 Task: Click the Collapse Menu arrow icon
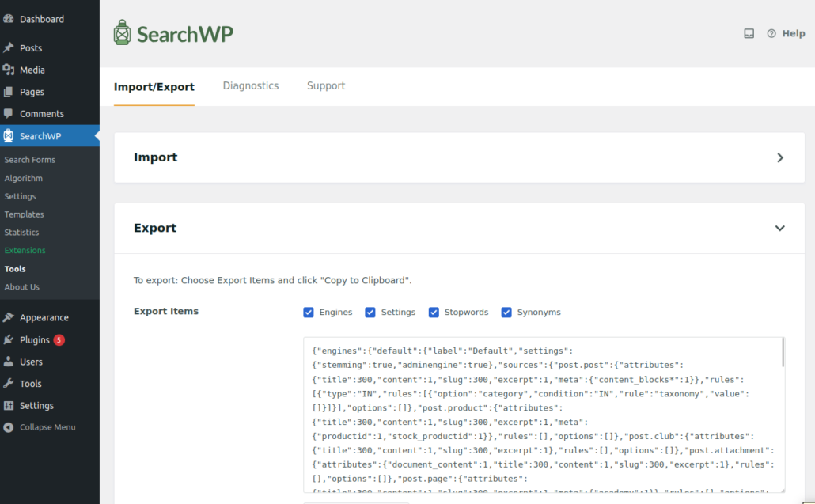(x=9, y=427)
